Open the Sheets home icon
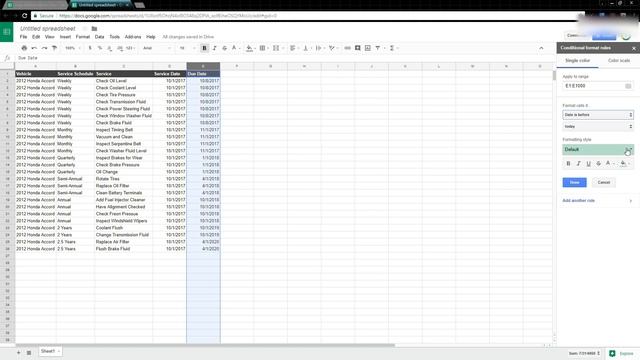 [x=7, y=32]
